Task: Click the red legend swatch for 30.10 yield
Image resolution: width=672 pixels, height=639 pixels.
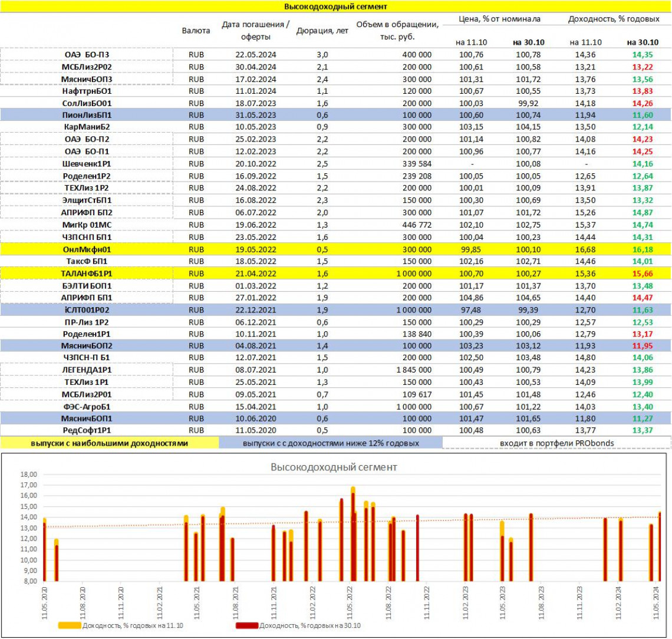Action: [246, 625]
